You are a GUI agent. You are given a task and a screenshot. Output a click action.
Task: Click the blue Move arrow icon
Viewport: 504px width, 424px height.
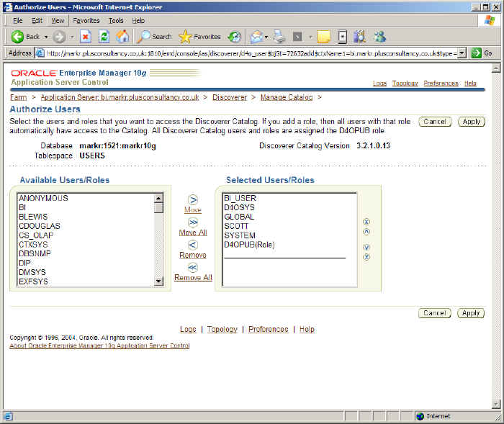(x=193, y=200)
